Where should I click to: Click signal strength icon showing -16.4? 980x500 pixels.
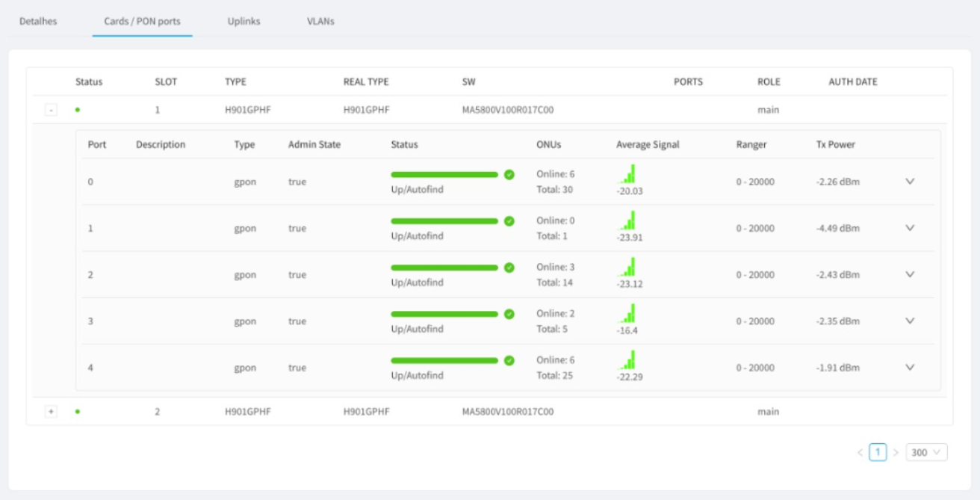(627, 313)
